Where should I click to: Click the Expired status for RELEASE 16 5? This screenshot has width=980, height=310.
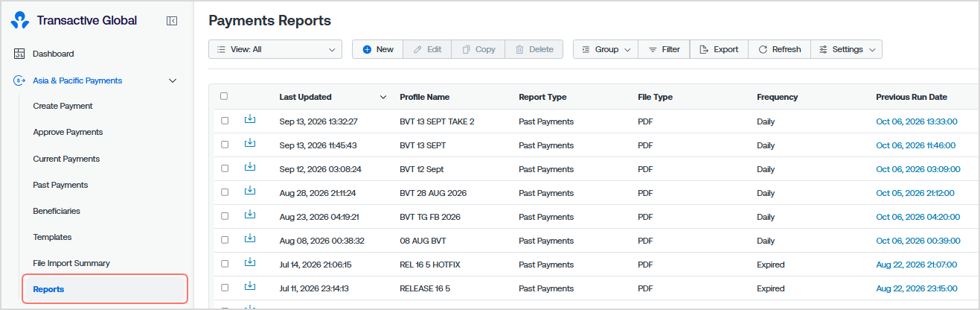point(770,288)
